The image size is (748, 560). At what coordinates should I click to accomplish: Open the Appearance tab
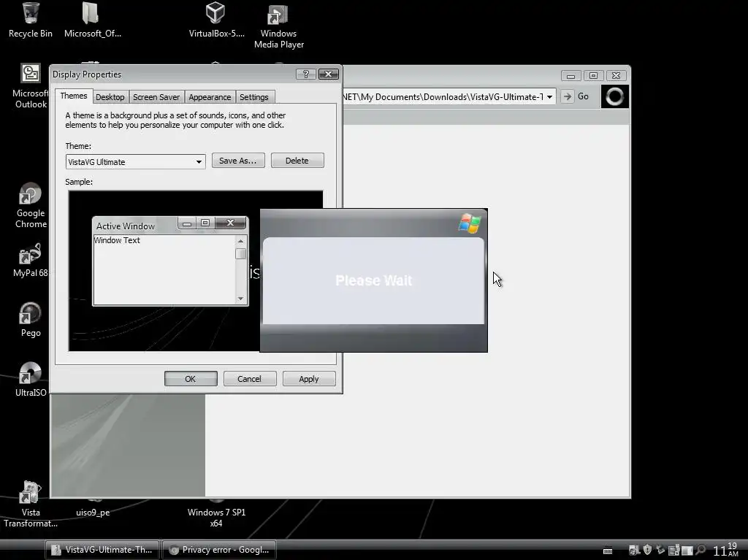coord(210,97)
